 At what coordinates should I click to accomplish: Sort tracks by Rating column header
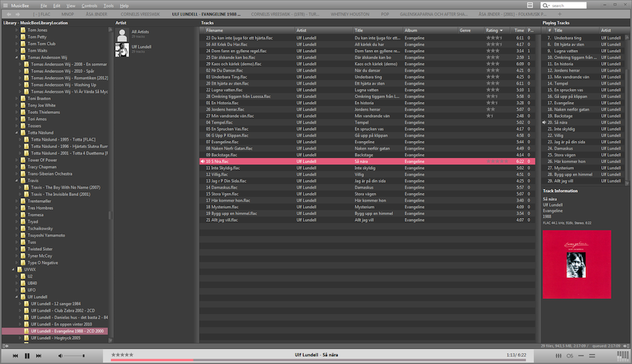pos(496,30)
